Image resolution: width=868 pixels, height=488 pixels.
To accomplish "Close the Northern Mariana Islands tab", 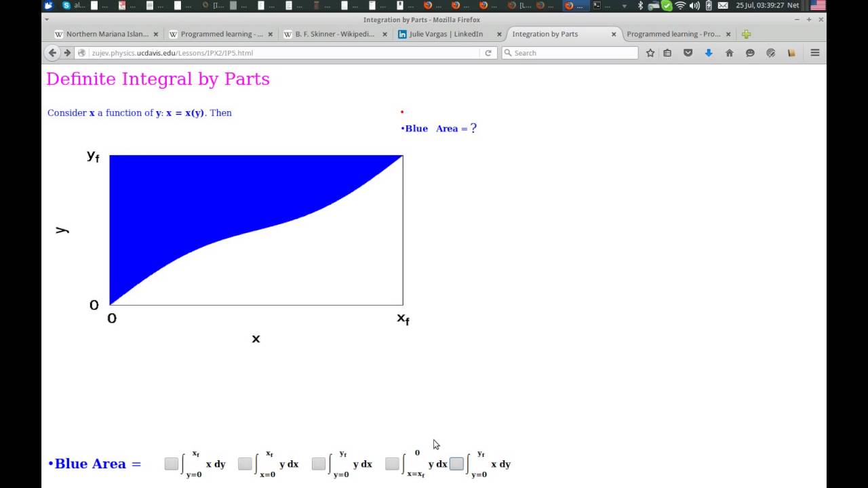I will point(155,34).
